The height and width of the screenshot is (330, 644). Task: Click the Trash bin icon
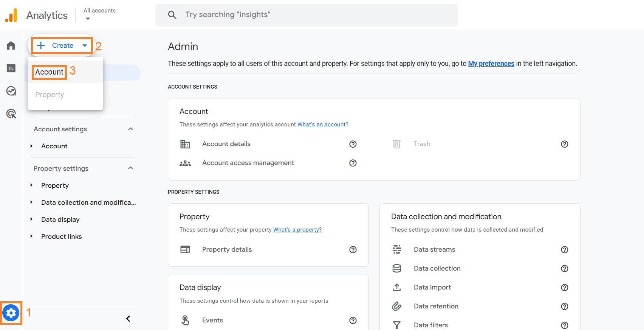pyautogui.click(x=397, y=144)
